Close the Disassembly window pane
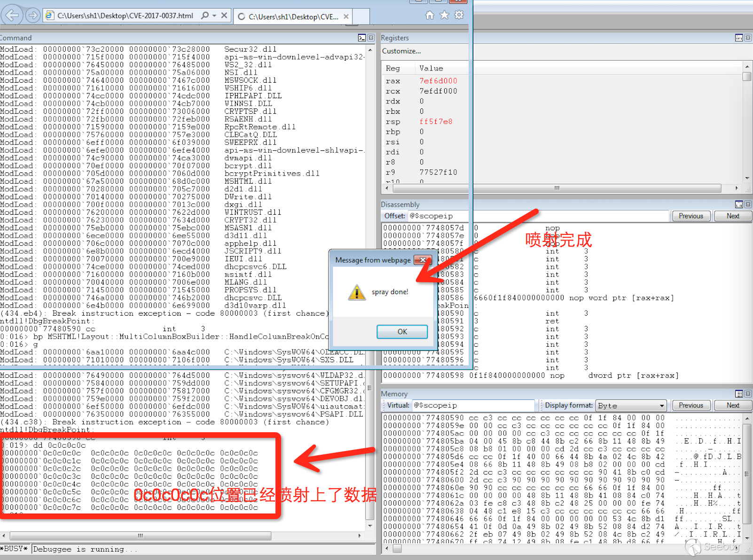The image size is (753, 560). [x=748, y=204]
